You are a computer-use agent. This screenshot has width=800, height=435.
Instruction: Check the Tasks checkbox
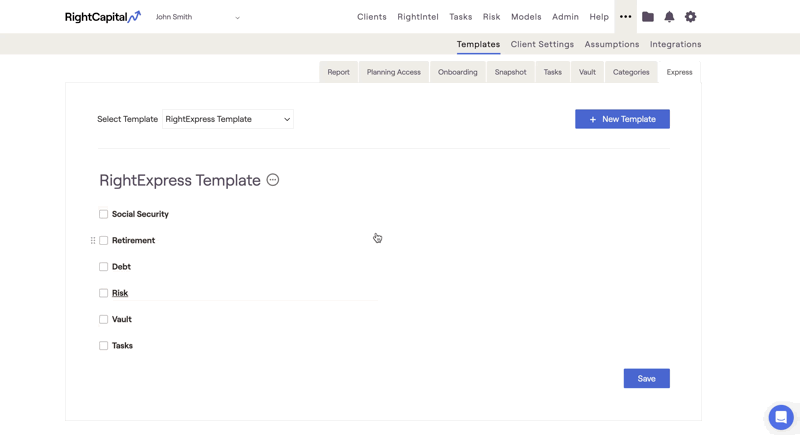104,346
